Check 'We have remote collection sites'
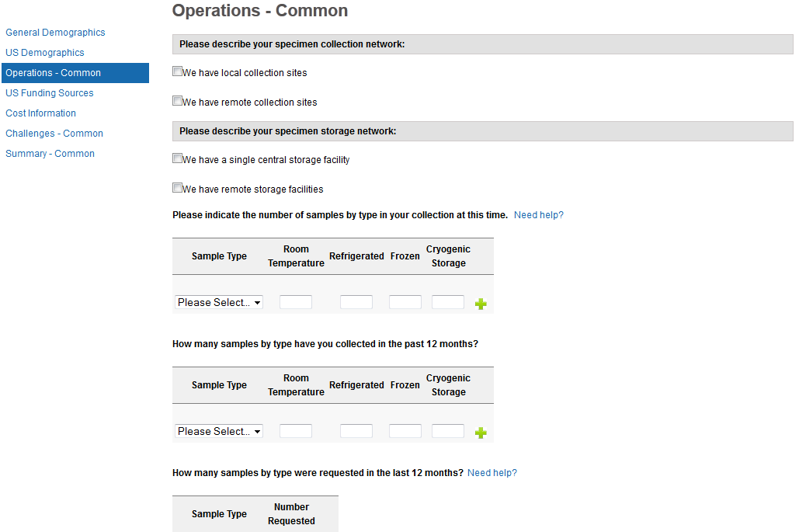799x532 pixels. pos(178,102)
